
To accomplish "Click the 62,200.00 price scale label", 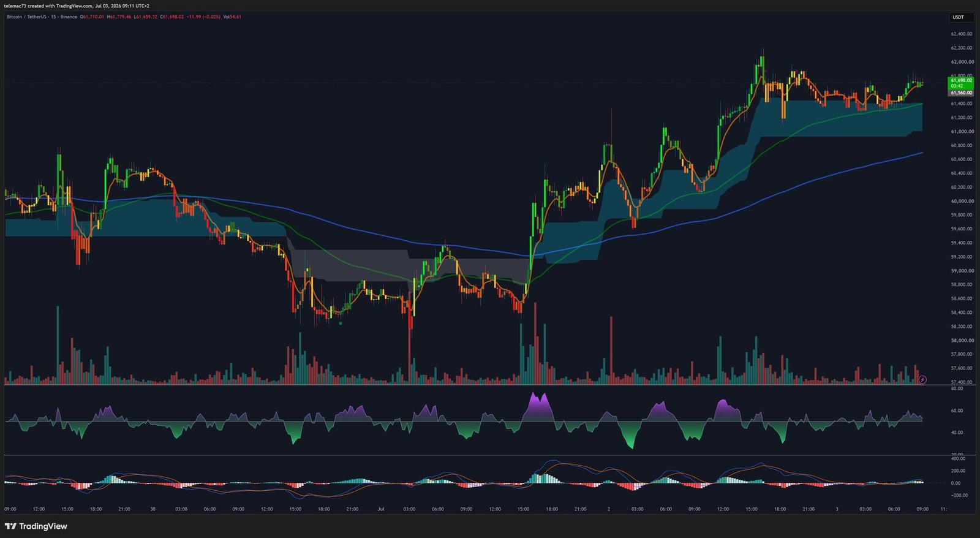I will point(961,48).
